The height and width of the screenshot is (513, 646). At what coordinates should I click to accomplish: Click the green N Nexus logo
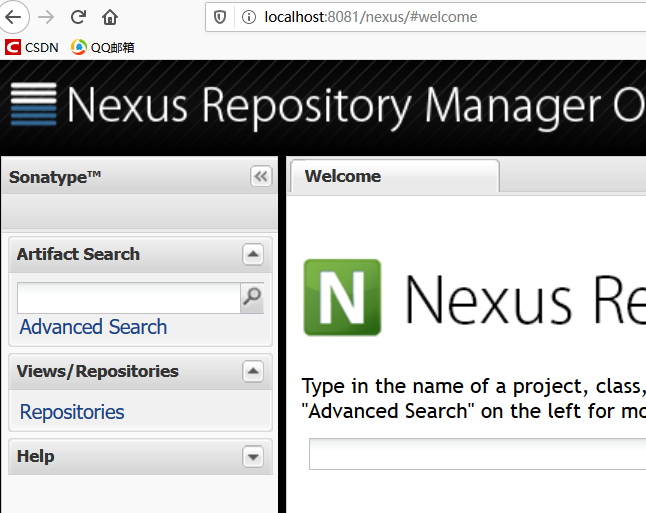point(342,297)
